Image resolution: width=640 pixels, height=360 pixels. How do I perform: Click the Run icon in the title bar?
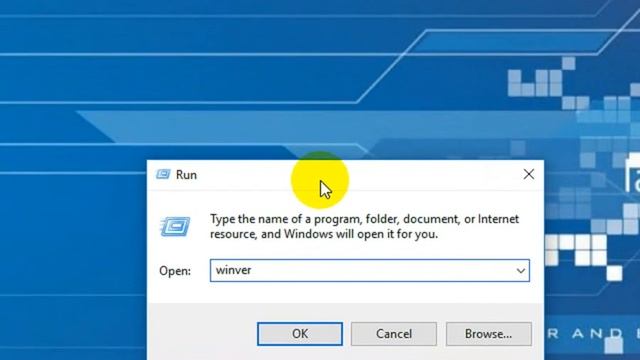coord(163,174)
